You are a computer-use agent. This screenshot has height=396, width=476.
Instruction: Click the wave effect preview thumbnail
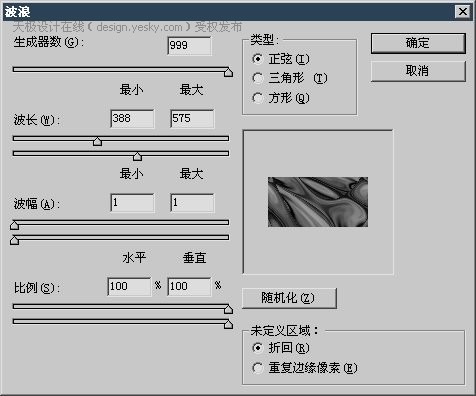pos(318,202)
